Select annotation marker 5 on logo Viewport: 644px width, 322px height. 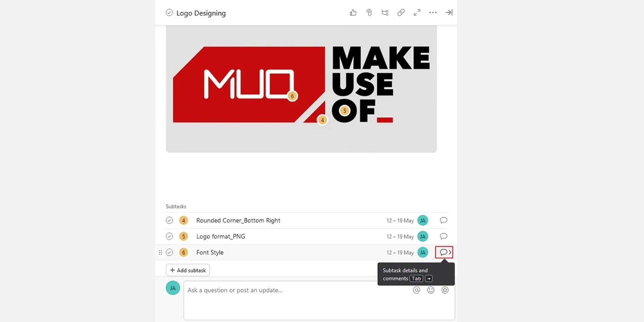345,111
